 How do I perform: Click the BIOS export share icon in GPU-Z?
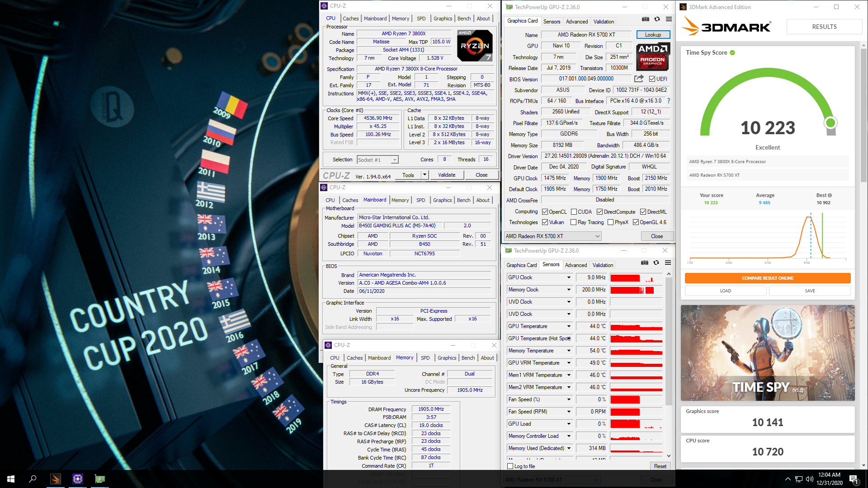(x=639, y=79)
